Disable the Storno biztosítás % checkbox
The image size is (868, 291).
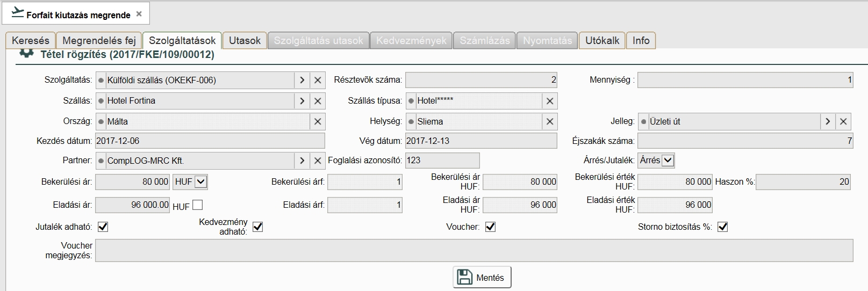723,227
